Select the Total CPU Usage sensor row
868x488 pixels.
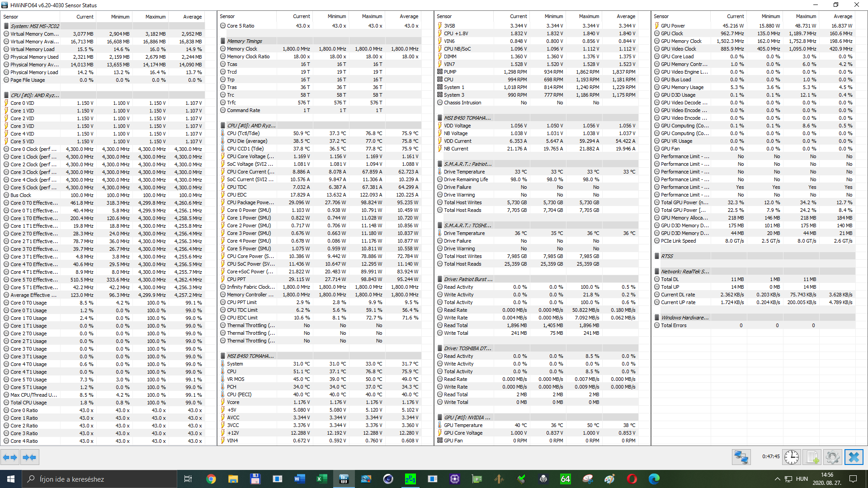click(28, 403)
